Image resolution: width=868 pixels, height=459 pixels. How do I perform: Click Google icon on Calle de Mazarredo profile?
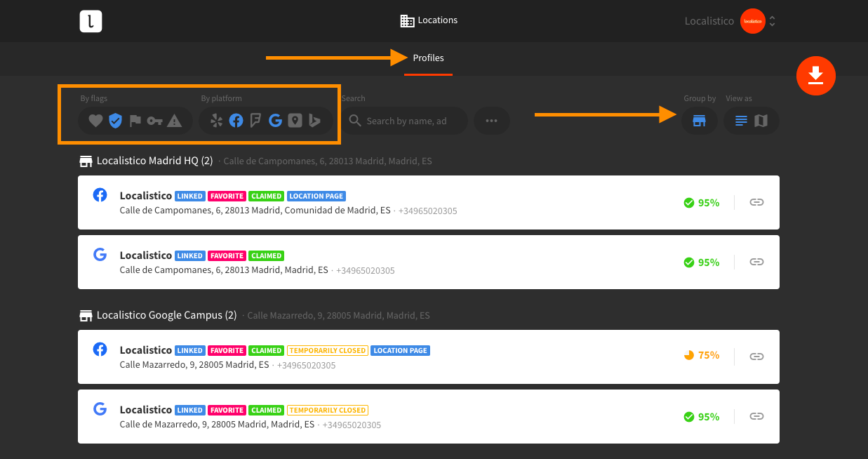pyautogui.click(x=100, y=408)
